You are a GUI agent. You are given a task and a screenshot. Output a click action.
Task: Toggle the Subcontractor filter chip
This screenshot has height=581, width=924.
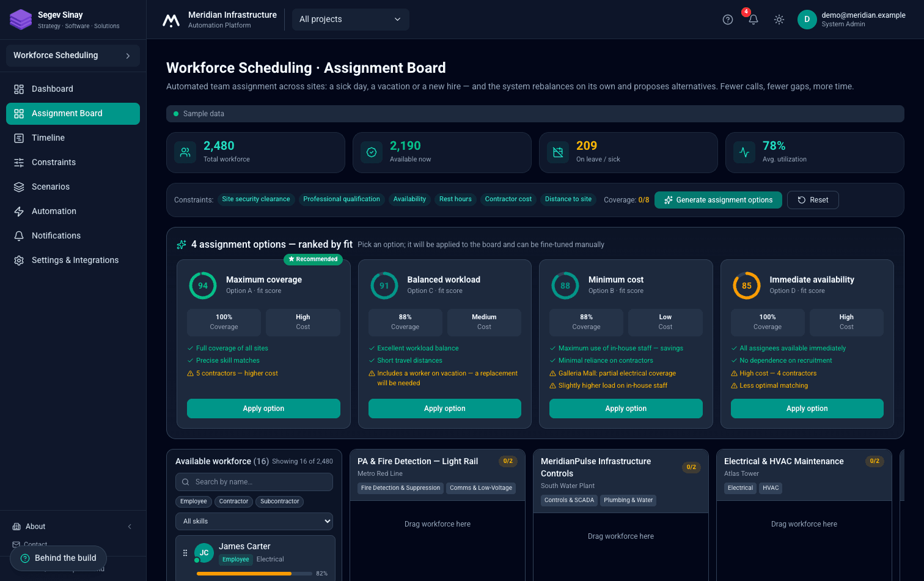click(280, 501)
